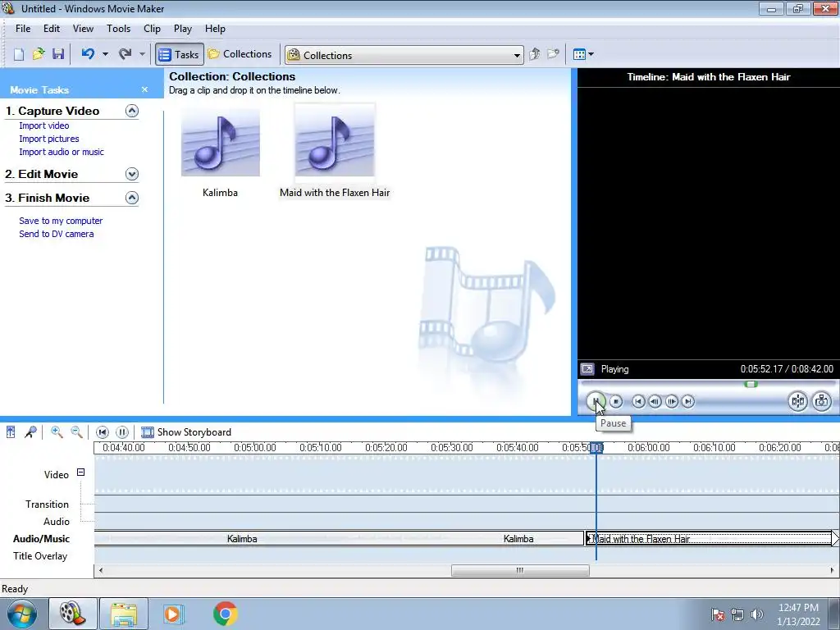840x630 pixels.
Task: Zoom in on the timeline
Action: [57, 431]
